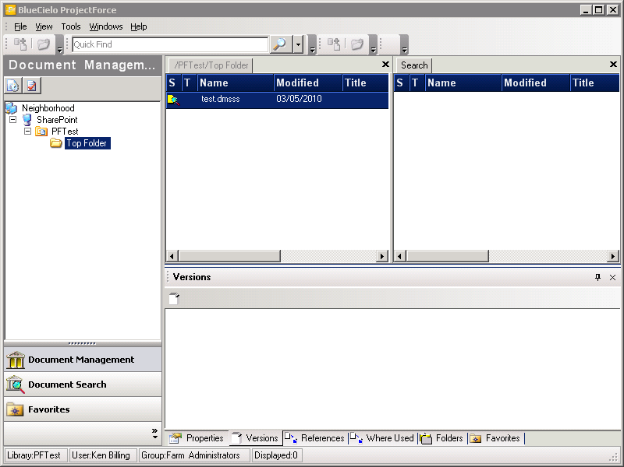This screenshot has height=467, width=624.
Task: Click the red checked document icon in left panel
Action: 32,86
